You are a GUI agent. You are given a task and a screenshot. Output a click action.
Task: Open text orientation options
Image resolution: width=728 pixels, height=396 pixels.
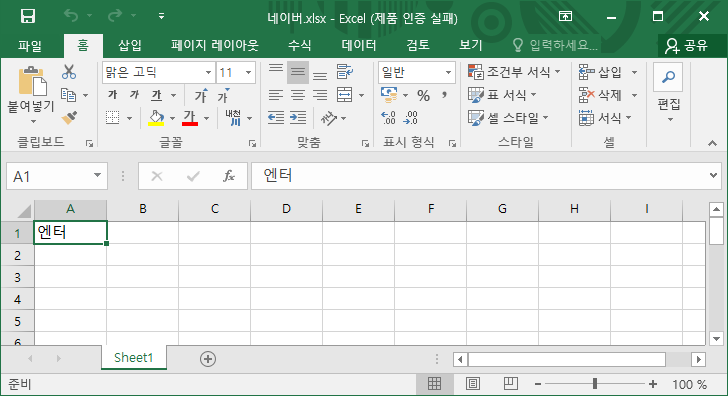[x=333, y=118]
